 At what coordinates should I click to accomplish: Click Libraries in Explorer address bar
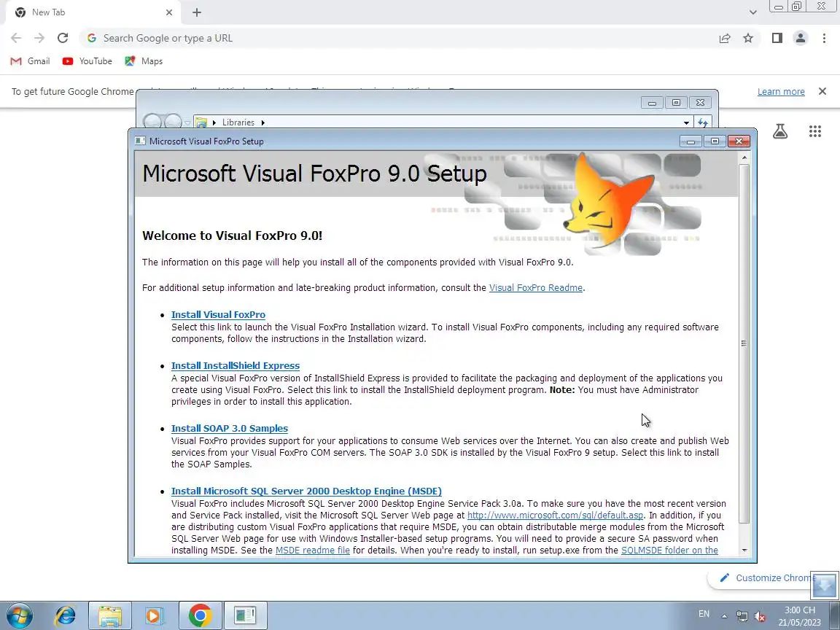coord(238,122)
